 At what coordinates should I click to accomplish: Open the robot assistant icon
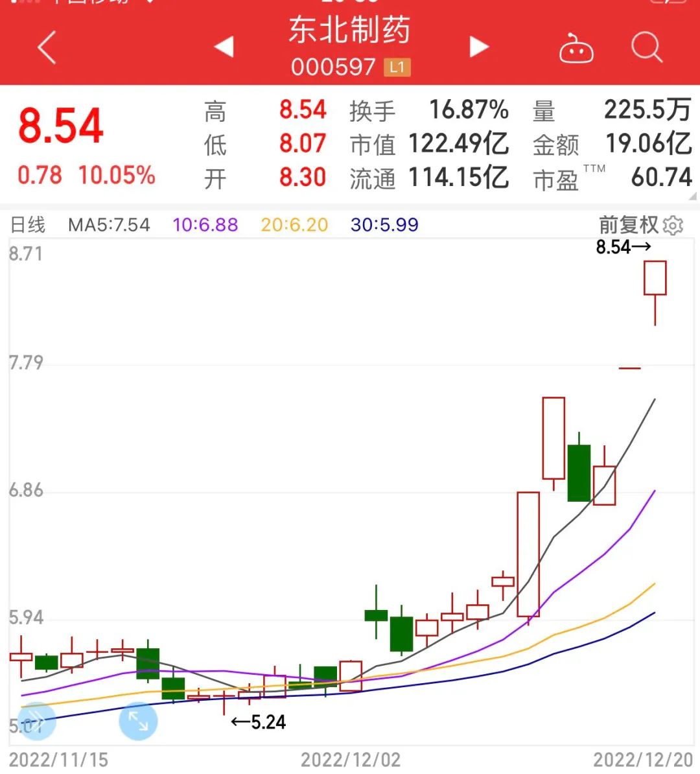(576, 49)
